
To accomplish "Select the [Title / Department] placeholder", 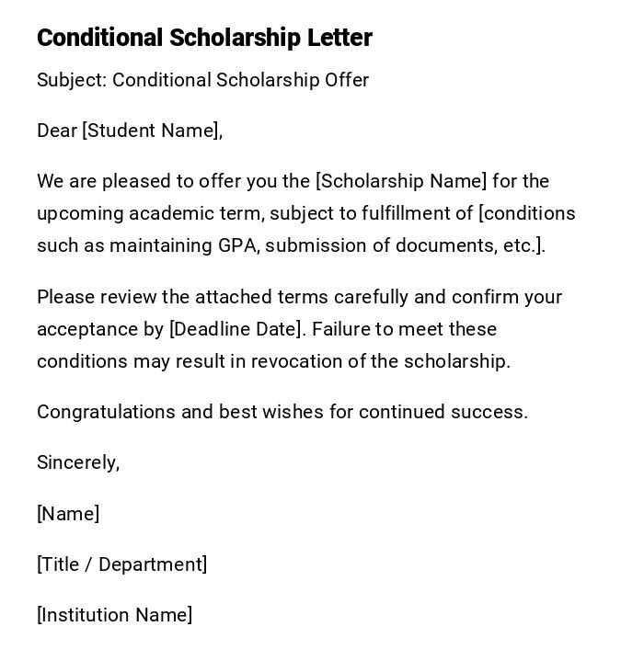I will [121, 564].
